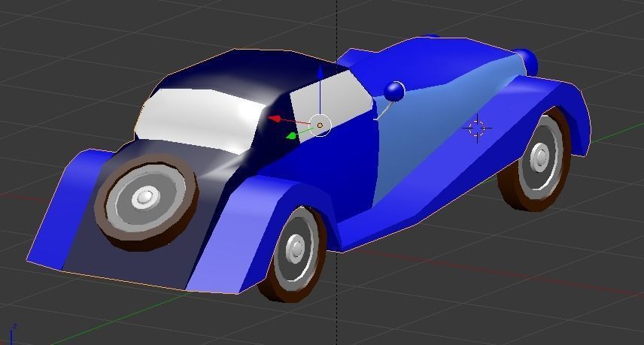This screenshot has height=345, width=644.
Task: Select the front wheel hubcap
Action: [x=540, y=156]
